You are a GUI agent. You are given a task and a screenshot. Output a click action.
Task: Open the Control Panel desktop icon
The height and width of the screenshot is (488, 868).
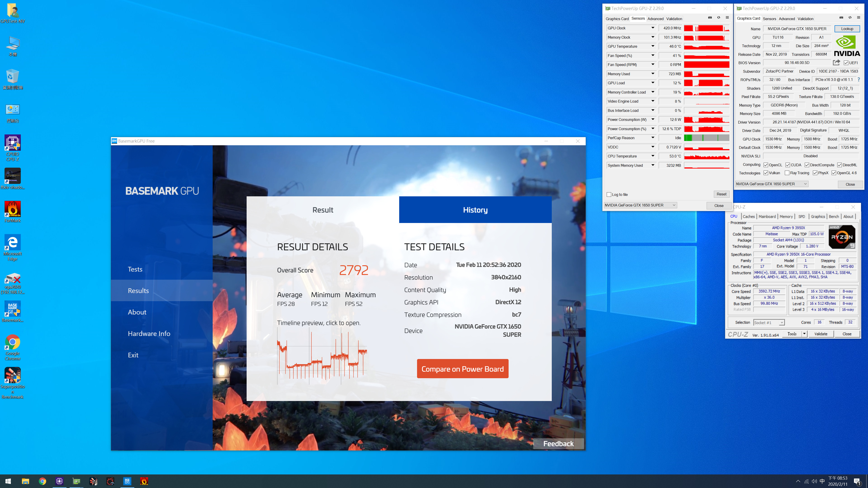12,113
